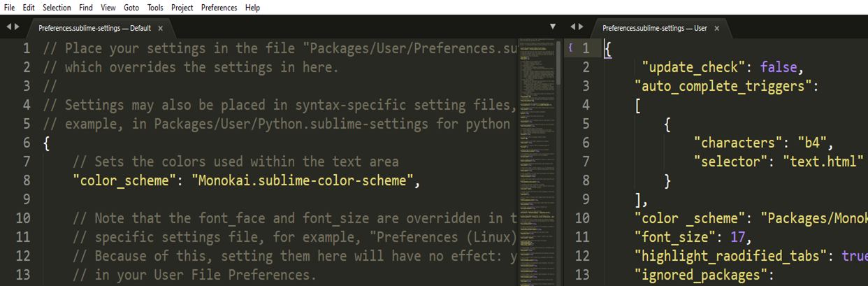
Task: Select the Preferences.sublime-settings — User tab
Action: (654, 29)
